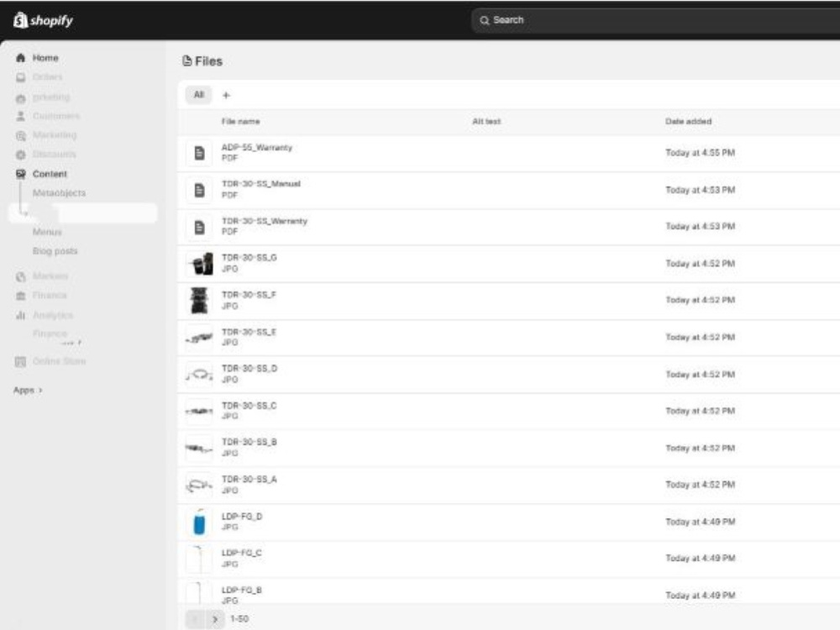This screenshot has height=630, width=840.
Task: Click file name TDR-30-SS_F
Action: [x=249, y=295]
